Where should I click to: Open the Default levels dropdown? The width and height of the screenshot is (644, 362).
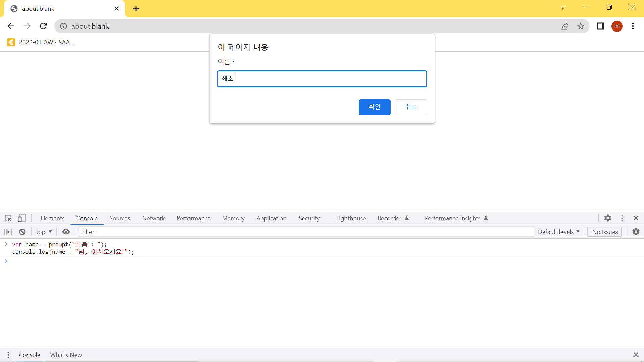[x=558, y=232]
